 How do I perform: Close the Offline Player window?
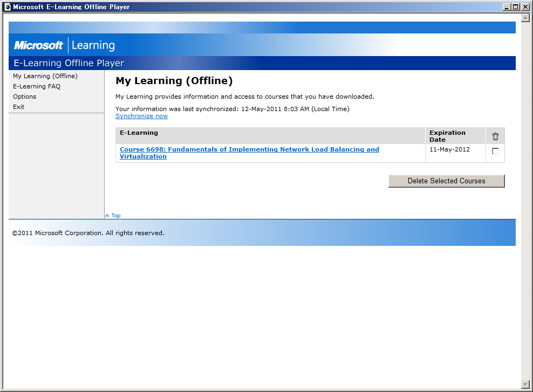click(525, 7)
